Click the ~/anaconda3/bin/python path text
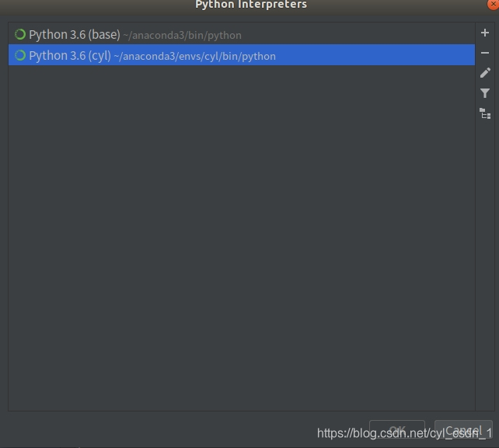The width and height of the screenshot is (499, 448). tap(183, 35)
